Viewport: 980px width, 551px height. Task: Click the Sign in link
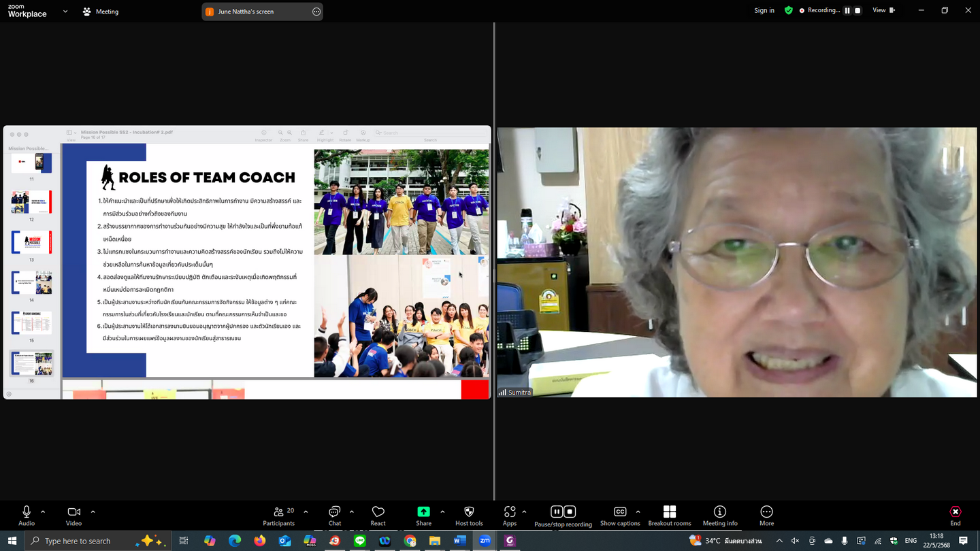764,10
